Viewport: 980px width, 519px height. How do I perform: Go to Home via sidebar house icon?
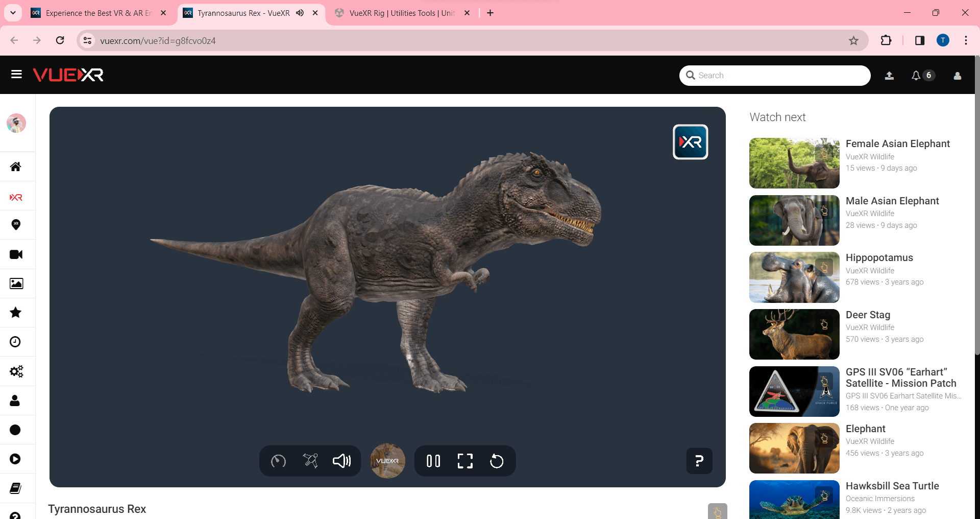(16, 167)
